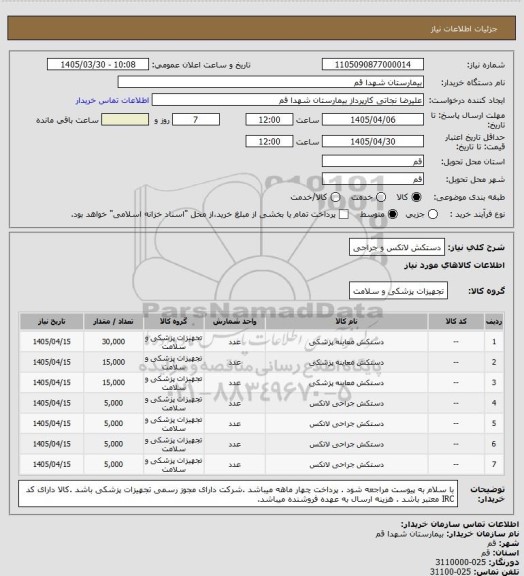The height and width of the screenshot is (576, 524).
Task: Click quantity 15,000 in row 3
Action: pos(113,382)
